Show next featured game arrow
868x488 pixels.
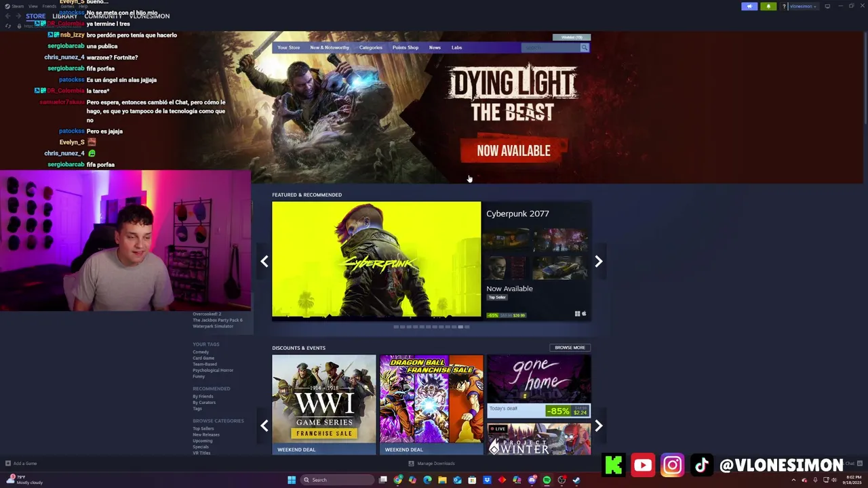(598, 262)
